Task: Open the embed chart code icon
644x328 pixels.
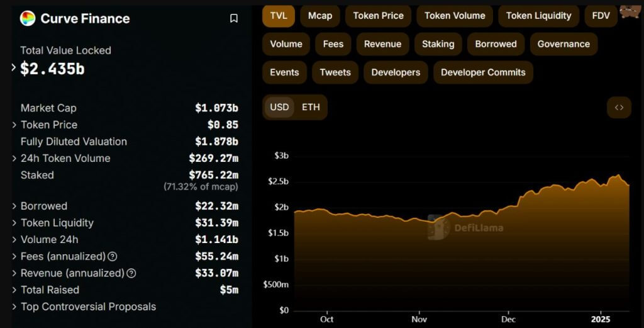Action: (x=619, y=107)
